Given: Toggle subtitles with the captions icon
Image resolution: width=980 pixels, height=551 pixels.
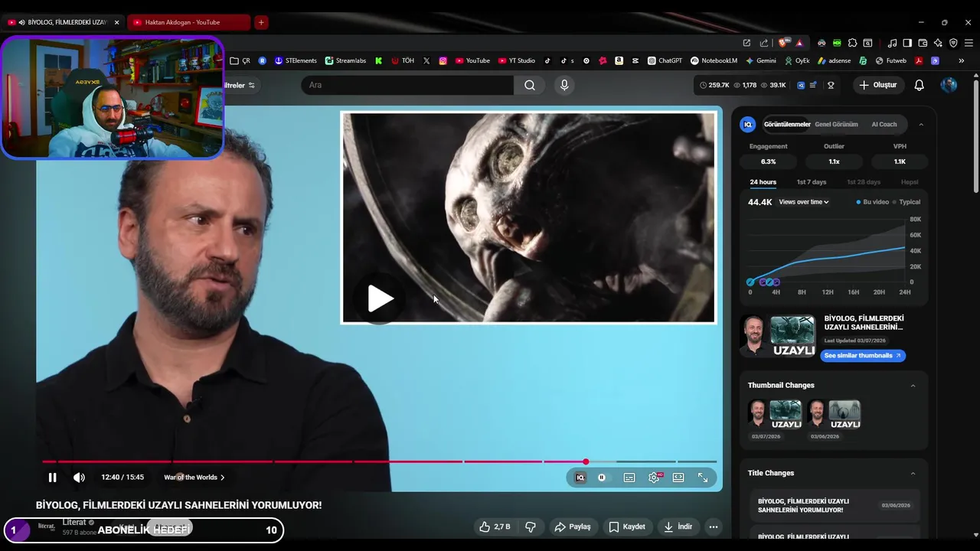Looking at the screenshot, I should point(629,478).
